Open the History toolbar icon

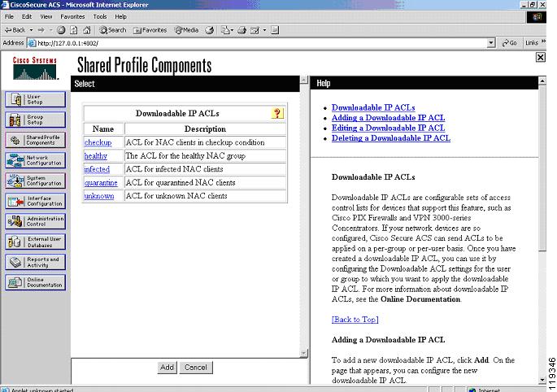[210, 30]
